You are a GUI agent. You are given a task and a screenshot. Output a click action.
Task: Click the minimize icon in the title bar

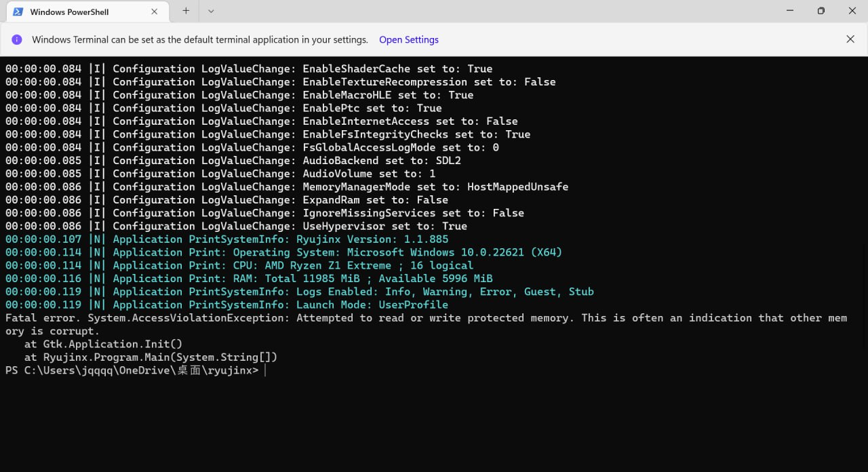pyautogui.click(x=789, y=11)
